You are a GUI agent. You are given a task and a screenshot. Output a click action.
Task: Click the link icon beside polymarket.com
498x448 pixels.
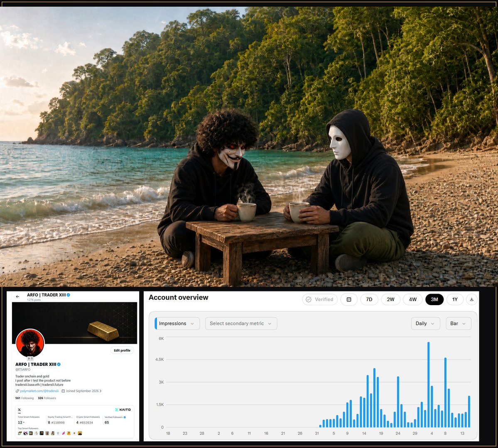pyautogui.click(x=17, y=391)
